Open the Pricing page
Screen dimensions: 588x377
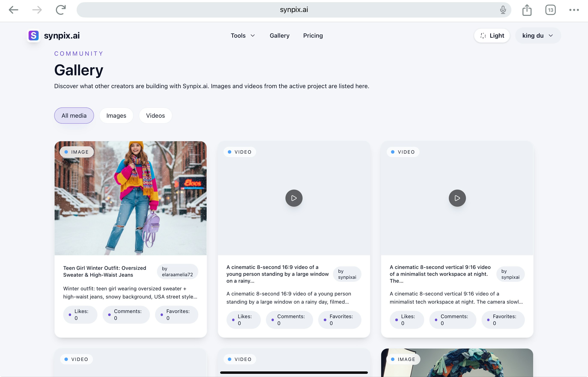(x=313, y=36)
